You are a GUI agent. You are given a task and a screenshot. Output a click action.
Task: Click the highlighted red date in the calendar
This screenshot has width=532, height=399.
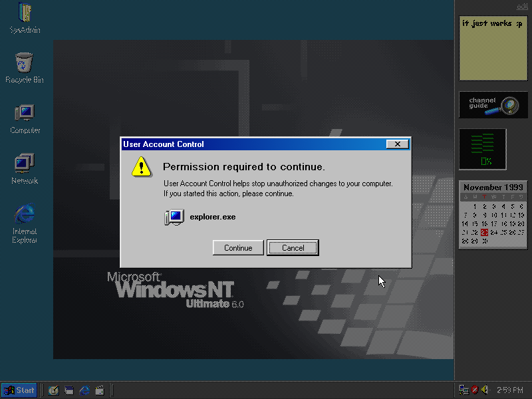[x=484, y=232]
